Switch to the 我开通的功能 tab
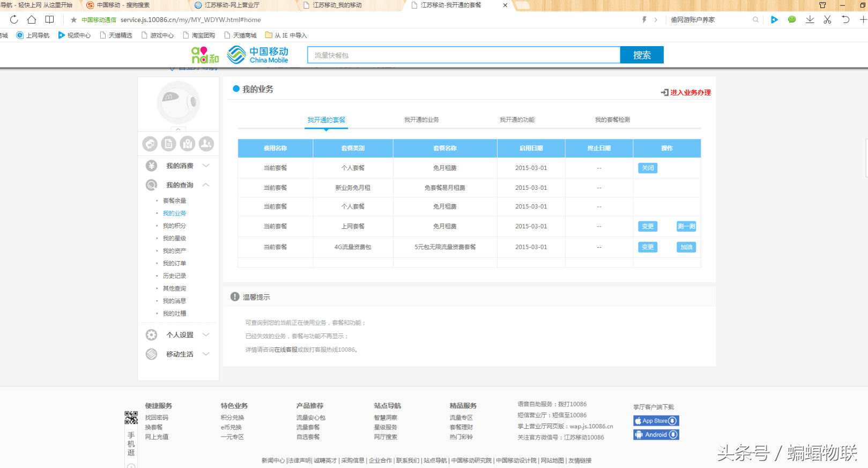This screenshot has width=868, height=468. [517, 120]
